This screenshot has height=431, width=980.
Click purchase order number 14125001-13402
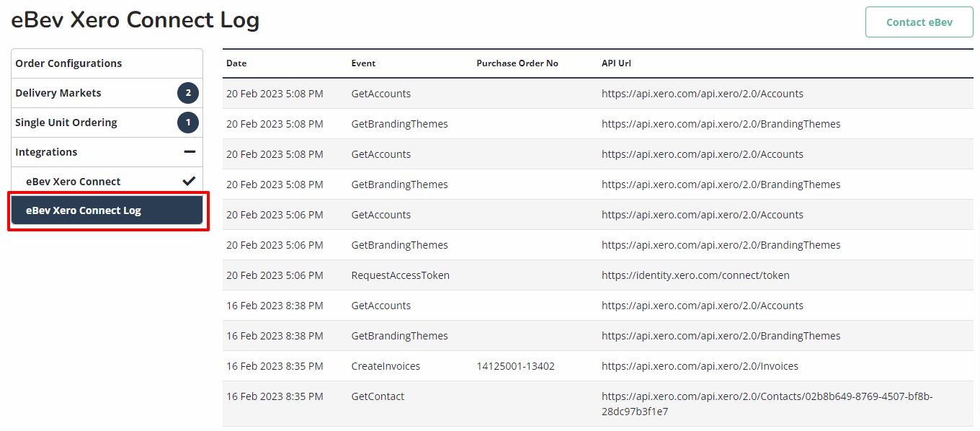[515, 366]
